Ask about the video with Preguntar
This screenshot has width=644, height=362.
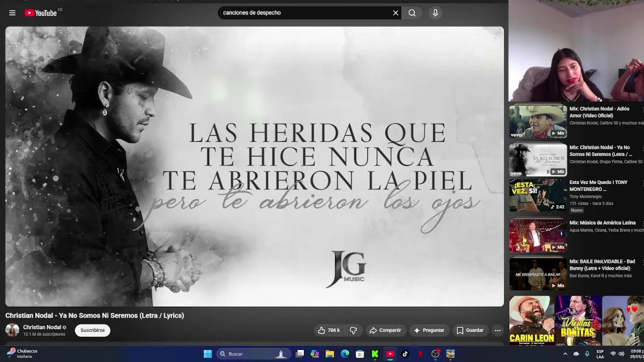click(429, 330)
